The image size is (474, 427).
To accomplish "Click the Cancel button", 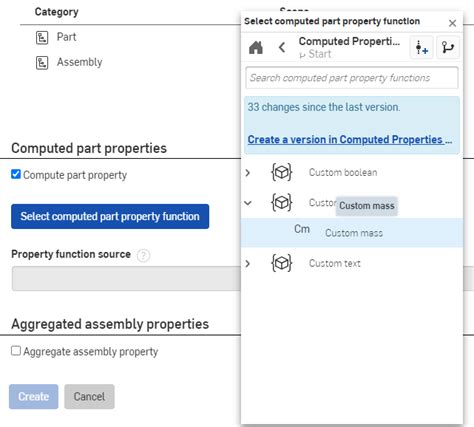I will click(x=89, y=396).
